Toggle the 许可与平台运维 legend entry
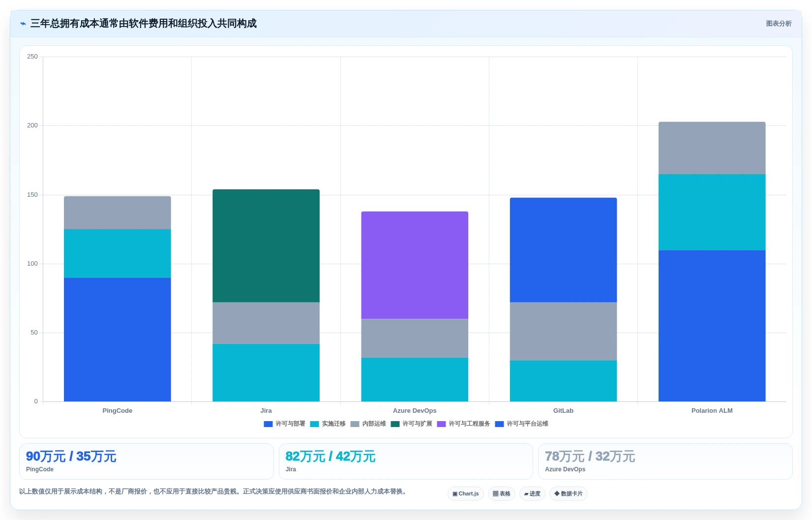This screenshot has width=812, height=520. (521, 424)
